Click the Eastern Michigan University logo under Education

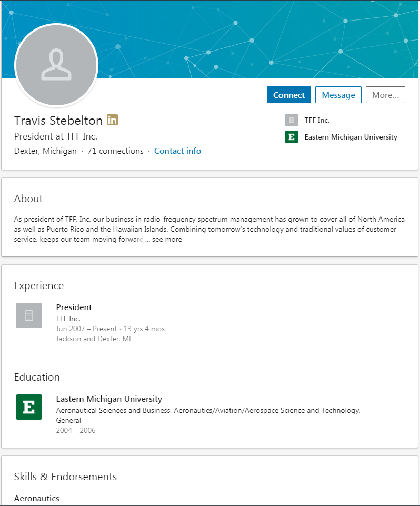pos(29,407)
